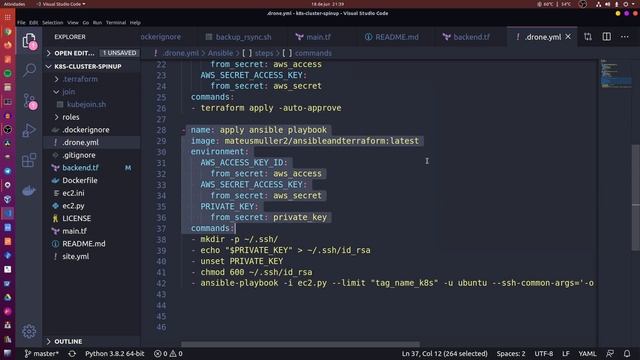This screenshot has width=640, height=360.
Task: Select Python 3.8.2 64-bit interpreter
Action: (114, 353)
